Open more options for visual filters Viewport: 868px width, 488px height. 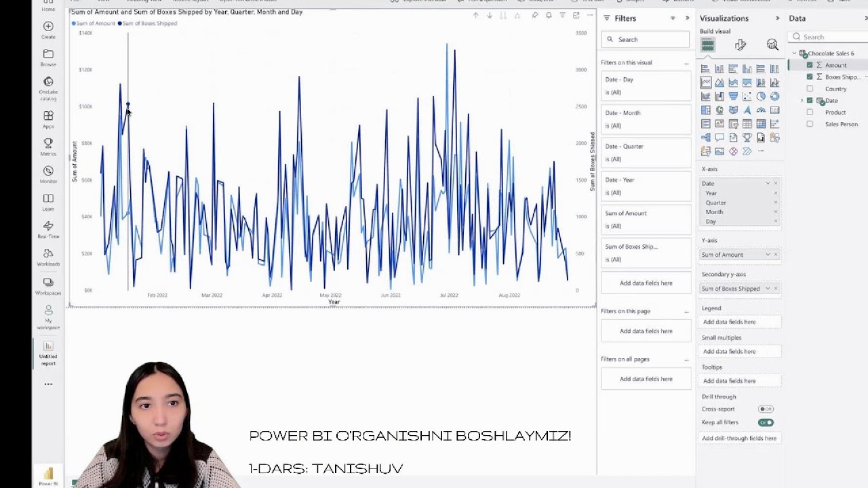point(686,63)
